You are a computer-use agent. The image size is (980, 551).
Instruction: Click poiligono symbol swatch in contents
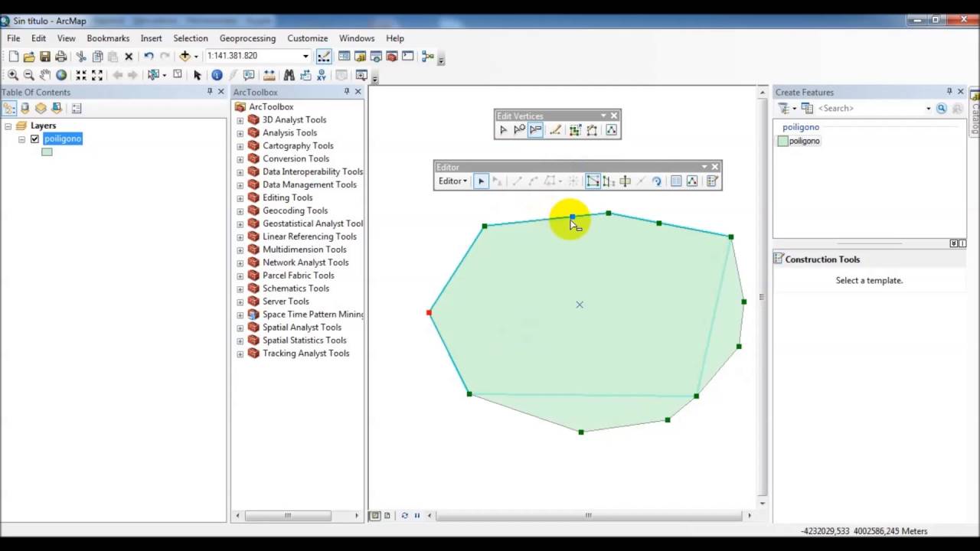47,152
